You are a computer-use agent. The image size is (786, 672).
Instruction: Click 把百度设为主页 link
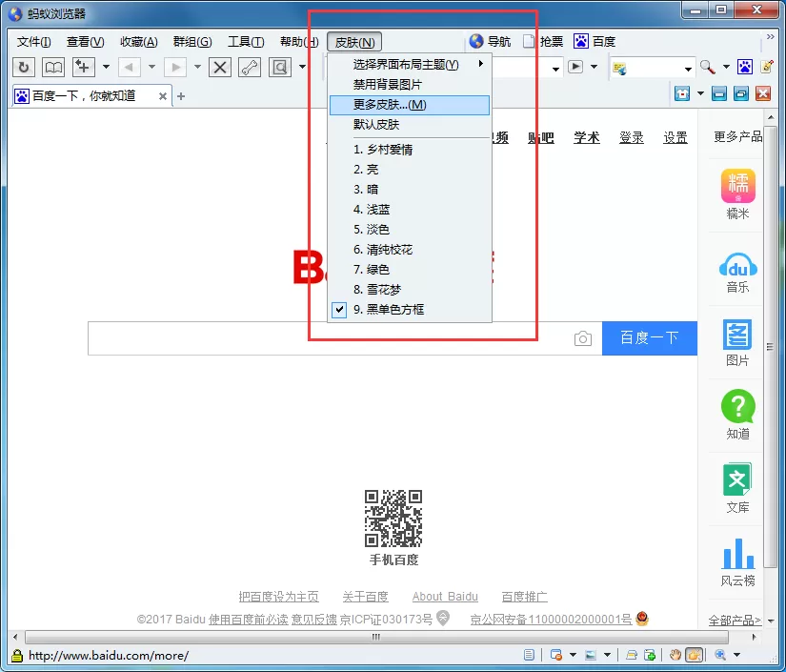pos(279,597)
